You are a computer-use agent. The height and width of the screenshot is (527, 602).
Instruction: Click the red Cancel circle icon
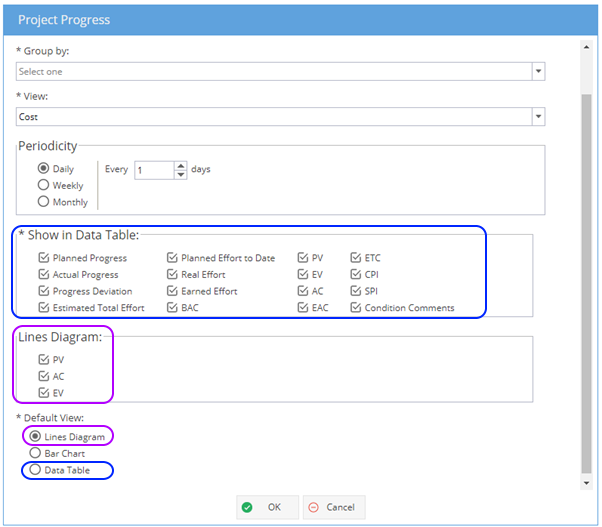(313, 507)
